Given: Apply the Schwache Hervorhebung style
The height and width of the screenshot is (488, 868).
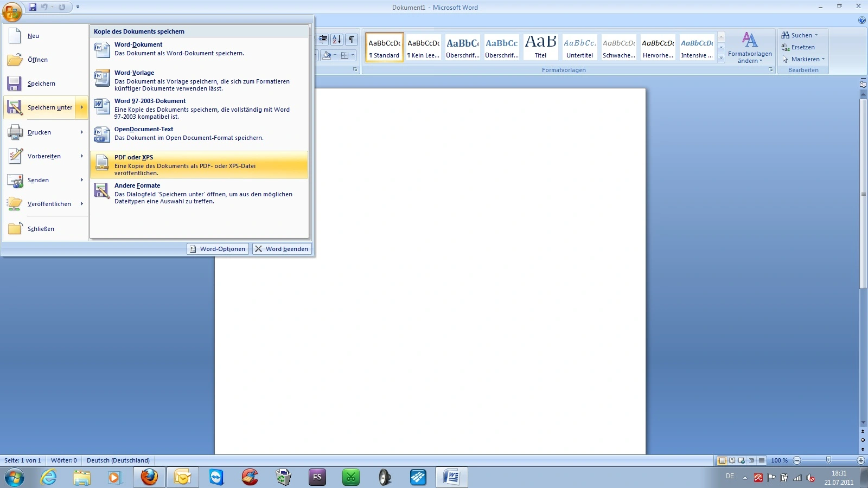Looking at the screenshot, I should 619,47.
